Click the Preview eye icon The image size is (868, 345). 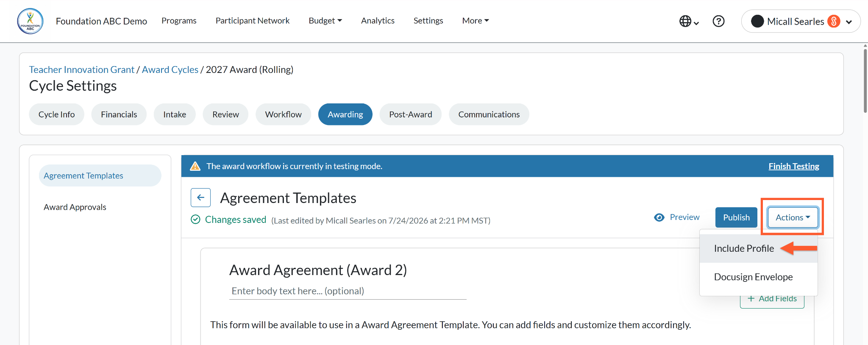(x=659, y=217)
